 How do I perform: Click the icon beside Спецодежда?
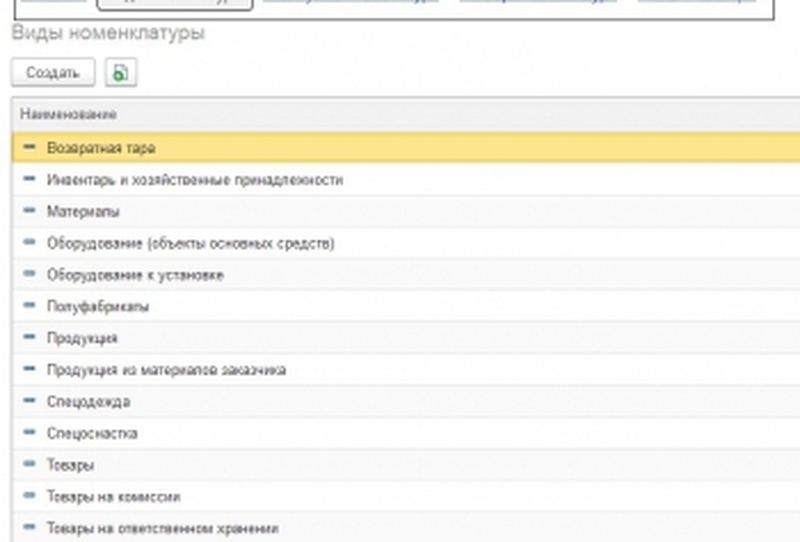(x=29, y=401)
